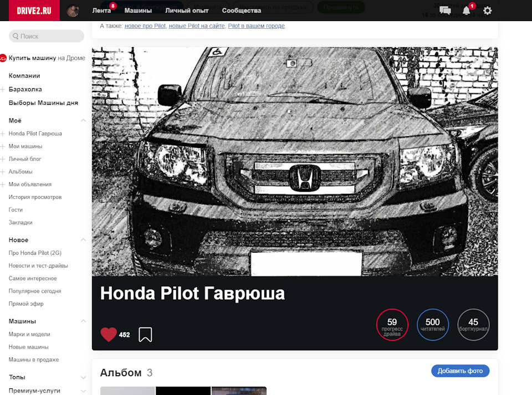
Task: Open Марки и модели
Action: pyautogui.click(x=29, y=334)
